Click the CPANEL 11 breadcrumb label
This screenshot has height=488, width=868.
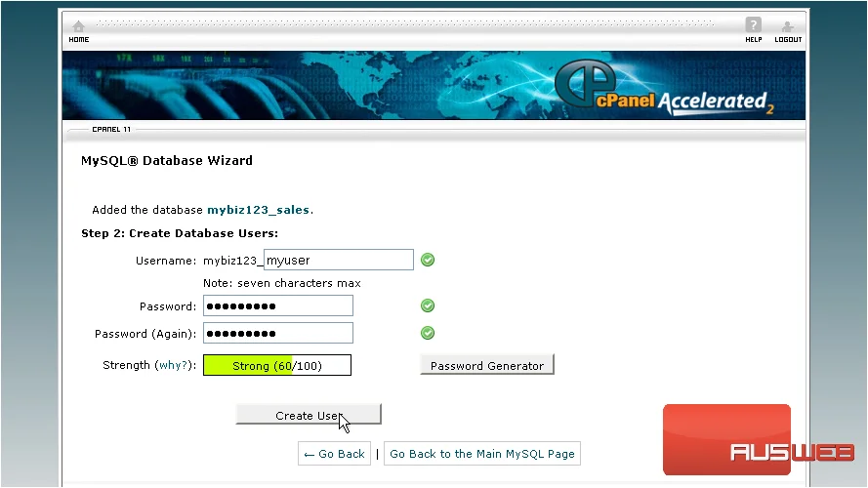point(111,130)
